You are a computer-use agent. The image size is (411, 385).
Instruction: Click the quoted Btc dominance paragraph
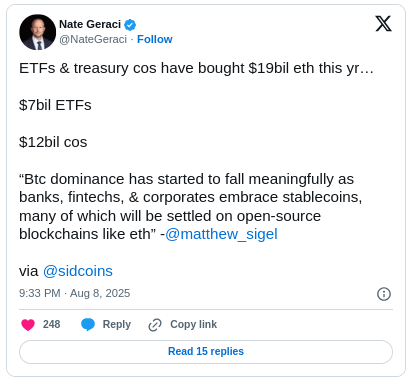point(191,207)
